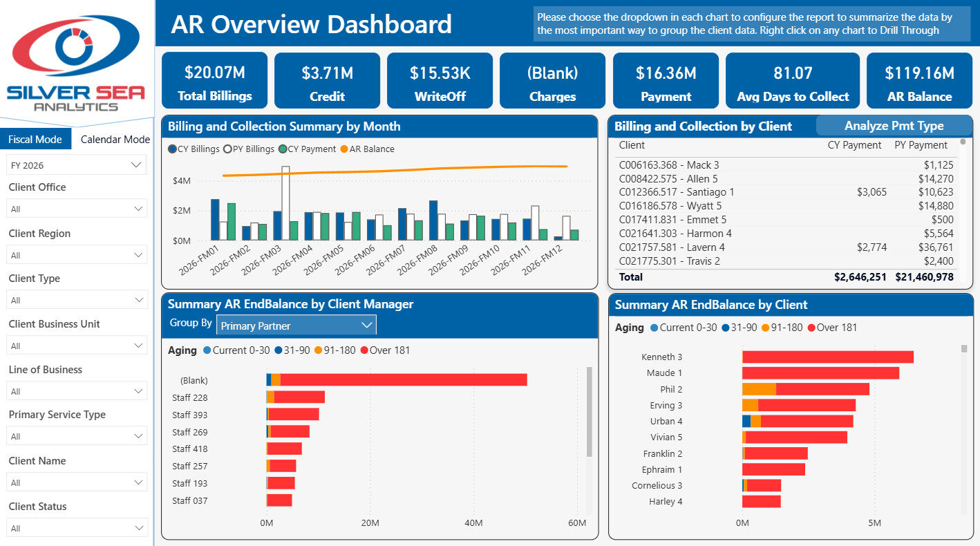Select the AR Balance legend marker
Viewport: 980px width, 546px height.
[344, 149]
